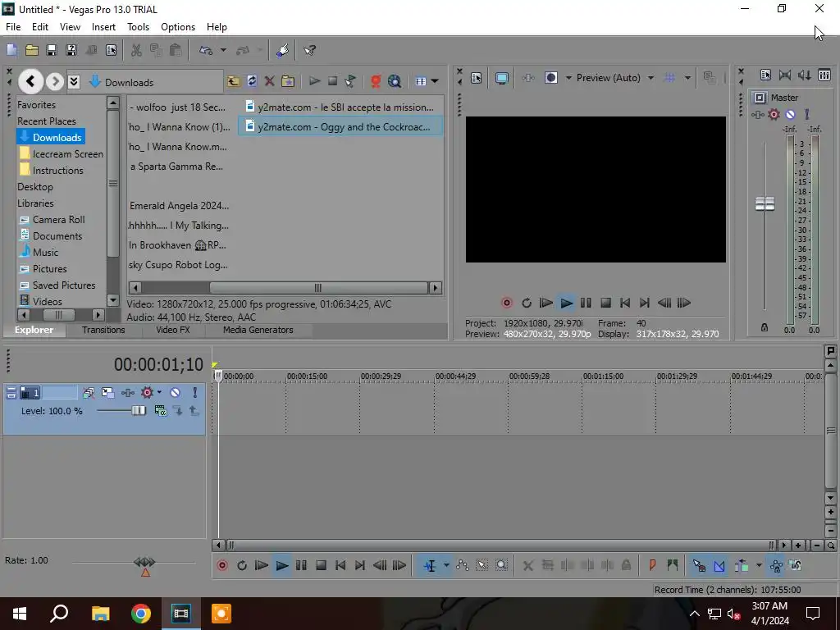Click the playback Rate slider
Viewport: 840px width, 630px height.
[x=144, y=562]
